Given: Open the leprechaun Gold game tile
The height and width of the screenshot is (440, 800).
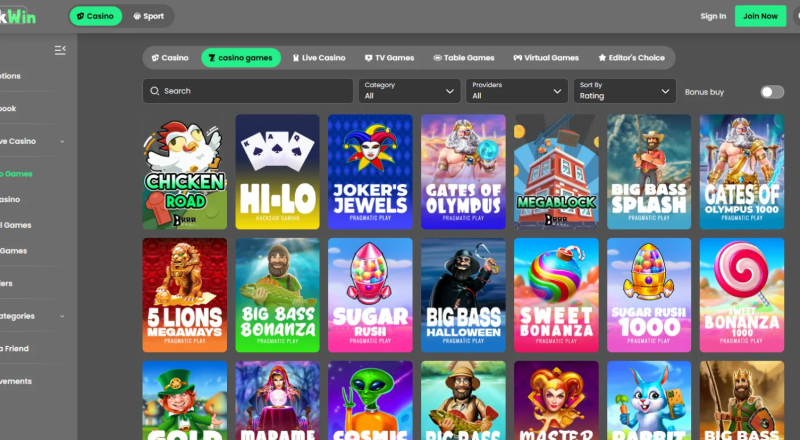Looking at the screenshot, I should pos(185,401).
